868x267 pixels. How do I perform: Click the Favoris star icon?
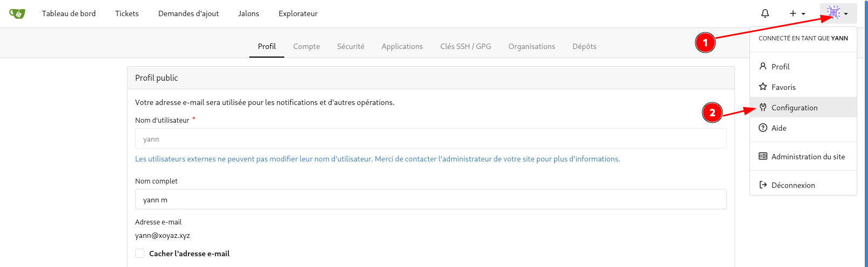coord(763,87)
